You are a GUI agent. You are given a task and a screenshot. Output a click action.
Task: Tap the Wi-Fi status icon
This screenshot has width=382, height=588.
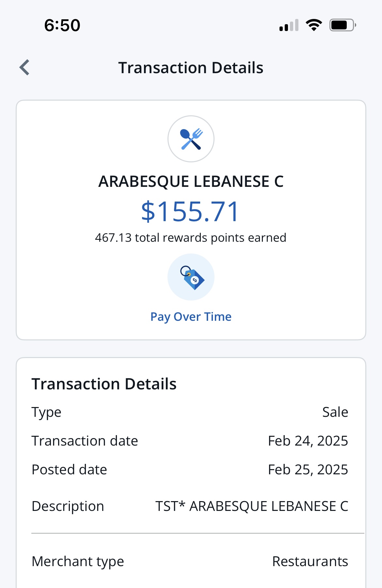pyautogui.click(x=314, y=25)
